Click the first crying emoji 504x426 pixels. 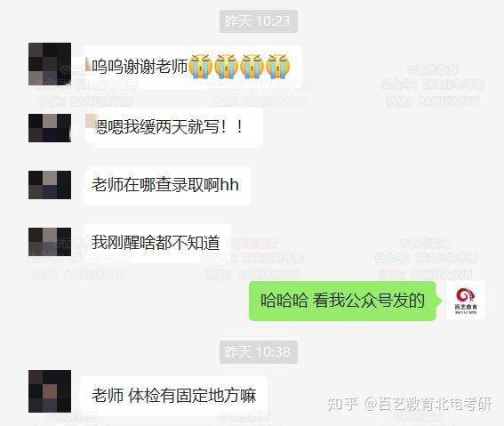coord(200,67)
